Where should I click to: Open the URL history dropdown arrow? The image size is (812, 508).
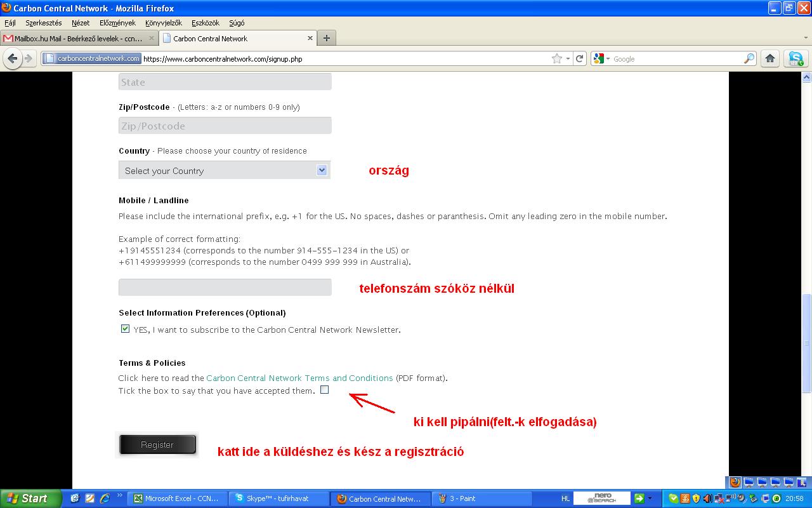click(x=568, y=58)
